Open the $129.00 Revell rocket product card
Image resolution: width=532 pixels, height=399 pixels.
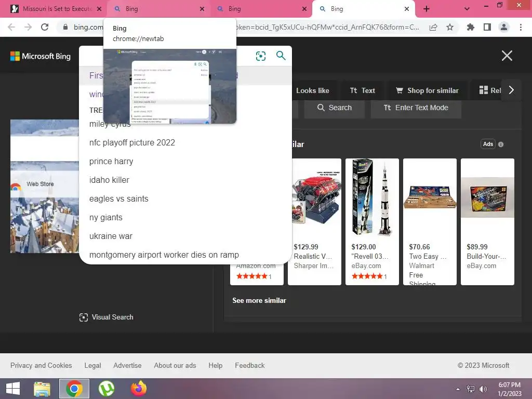pyautogui.click(x=372, y=222)
